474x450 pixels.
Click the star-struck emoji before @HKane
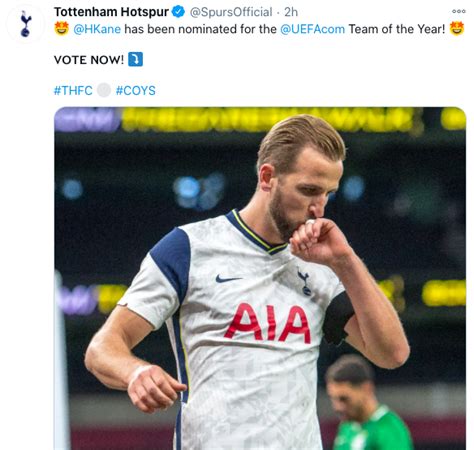(62, 29)
